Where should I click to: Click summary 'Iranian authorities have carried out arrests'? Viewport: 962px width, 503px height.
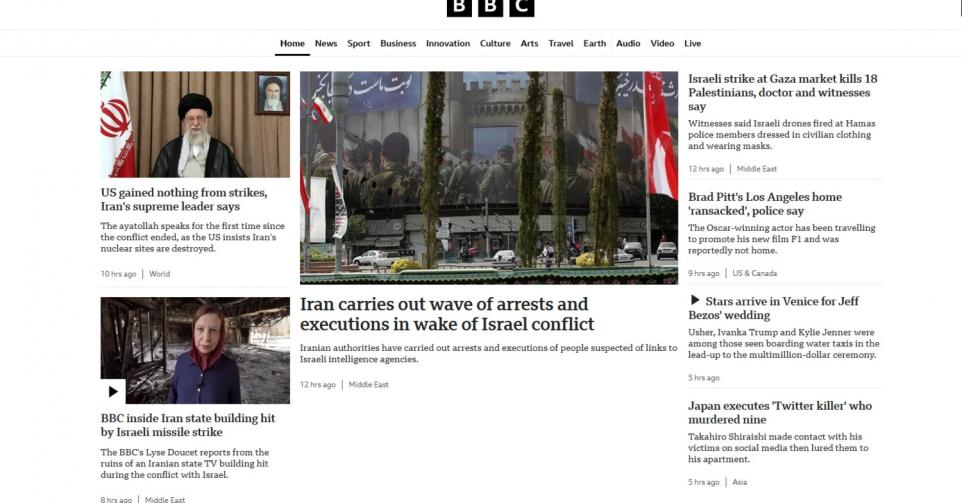pyautogui.click(x=488, y=353)
